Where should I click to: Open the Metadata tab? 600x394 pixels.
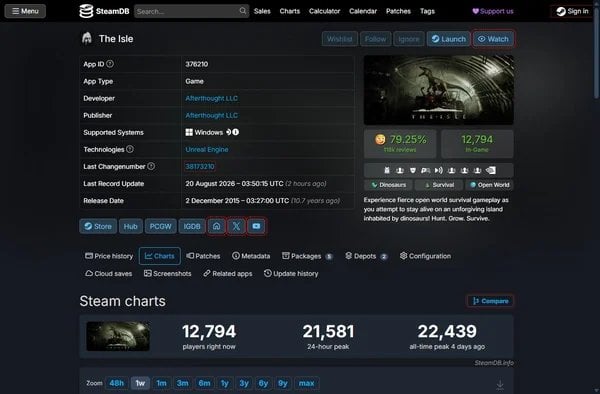coord(251,256)
